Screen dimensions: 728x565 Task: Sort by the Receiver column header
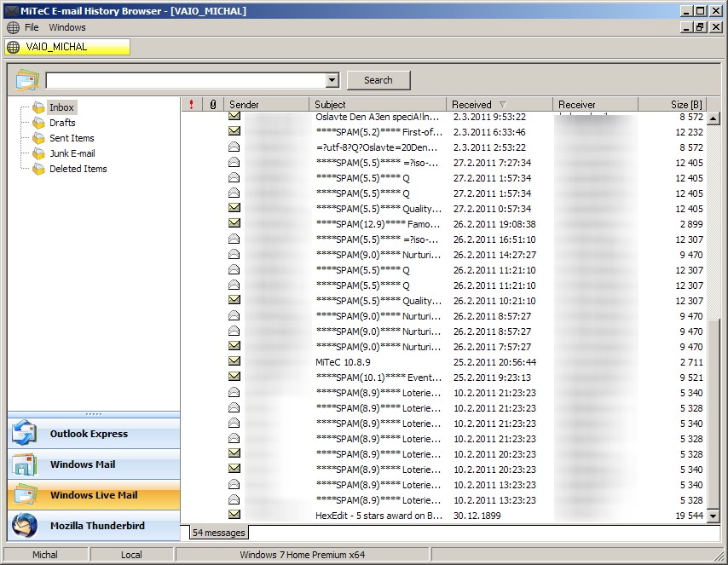pos(595,105)
